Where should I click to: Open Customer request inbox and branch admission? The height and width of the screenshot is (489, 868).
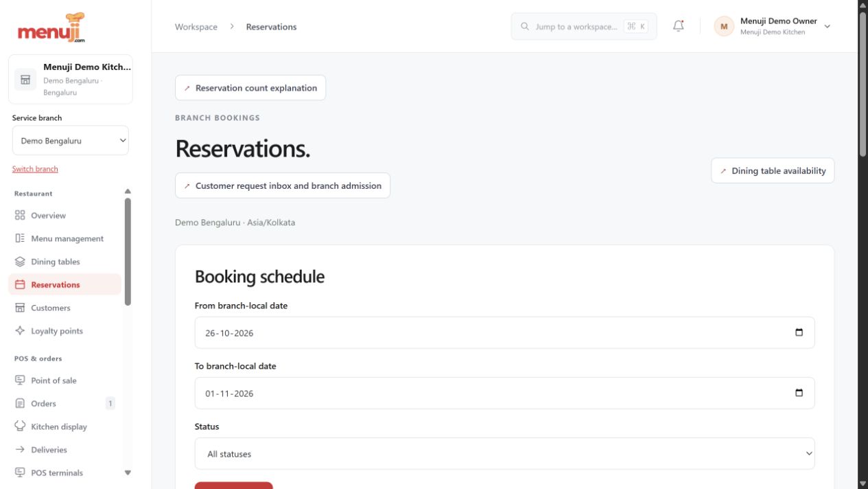point(283,185)
